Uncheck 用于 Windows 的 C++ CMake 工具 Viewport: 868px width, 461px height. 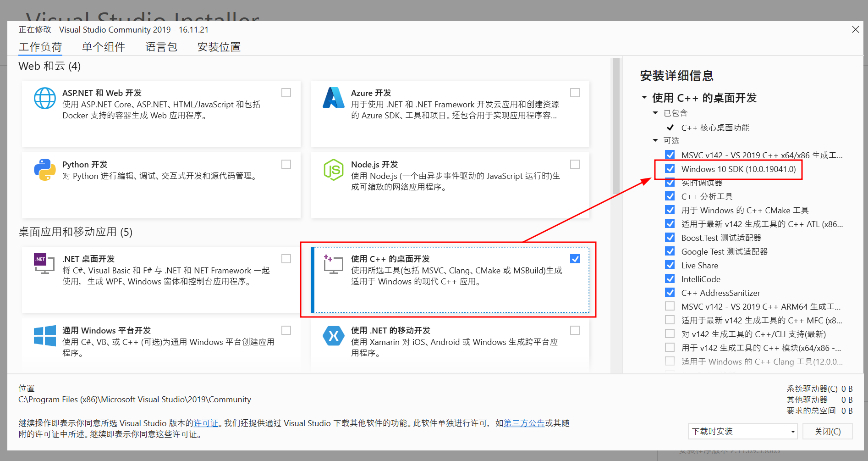pyautogui.click(x=670, y=210)
